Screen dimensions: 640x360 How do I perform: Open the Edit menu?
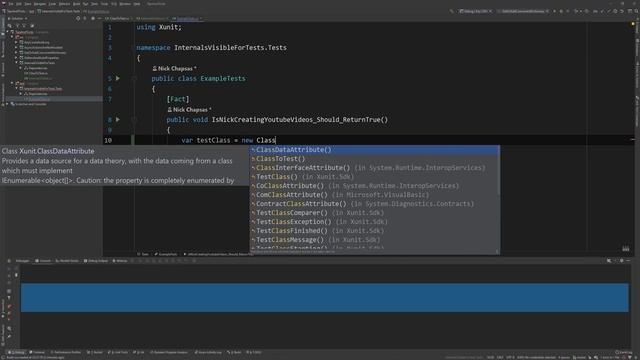pos(19,4)
